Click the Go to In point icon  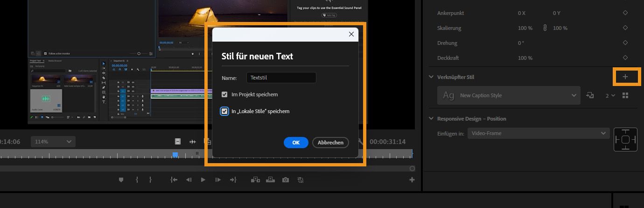pos(174,180)
